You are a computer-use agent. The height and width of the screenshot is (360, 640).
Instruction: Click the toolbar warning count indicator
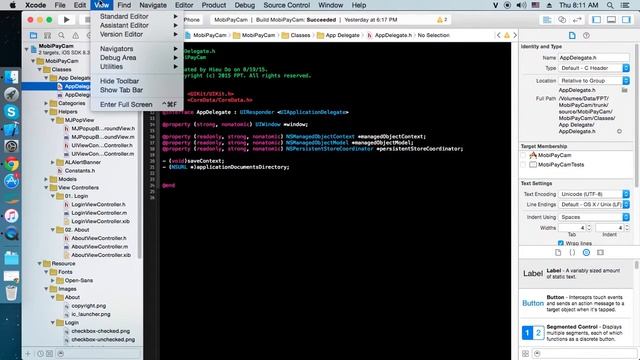(442, 20)
